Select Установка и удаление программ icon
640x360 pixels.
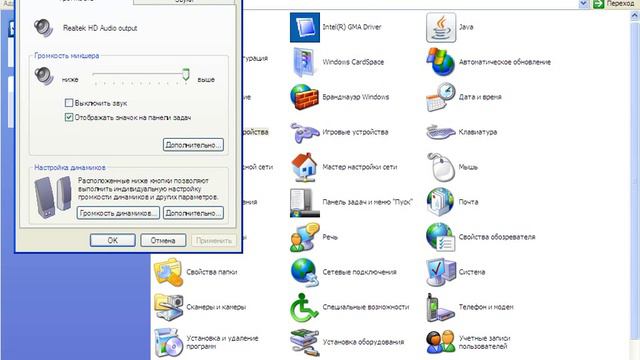(168, 342)
